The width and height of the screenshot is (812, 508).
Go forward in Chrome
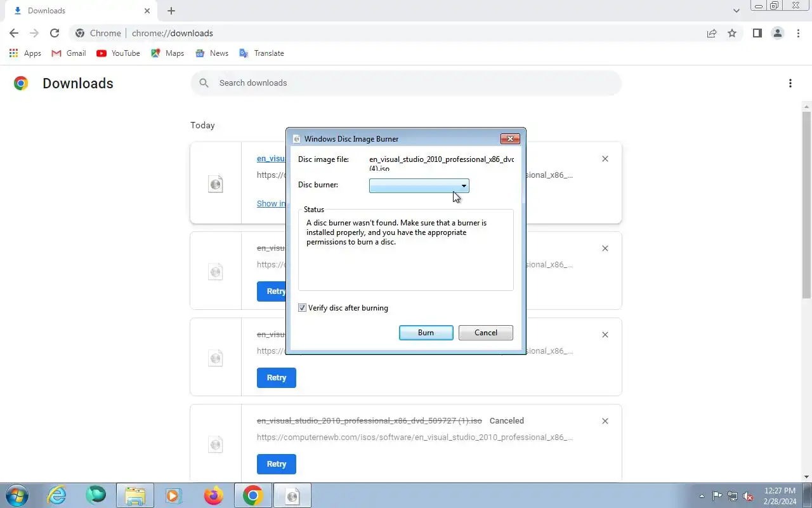[34, 33]
